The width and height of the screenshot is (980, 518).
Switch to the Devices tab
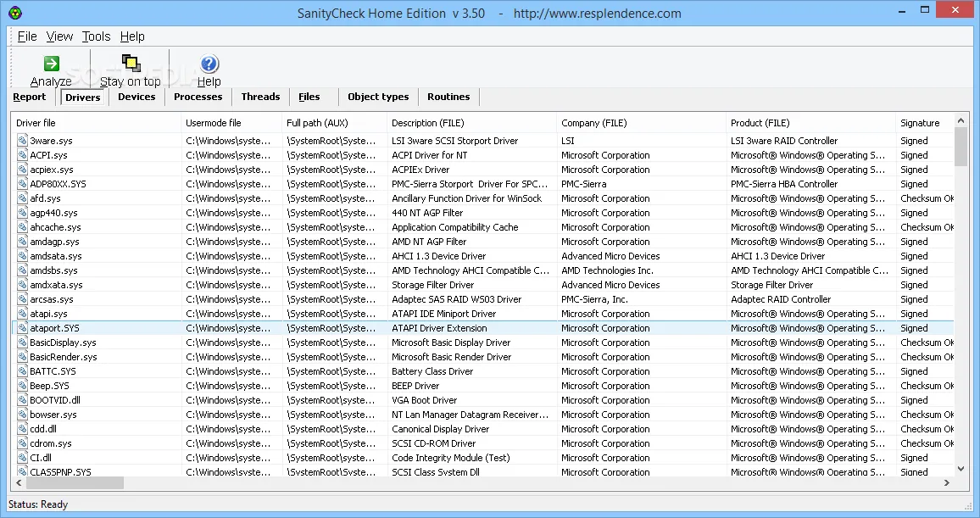(136, 97)
